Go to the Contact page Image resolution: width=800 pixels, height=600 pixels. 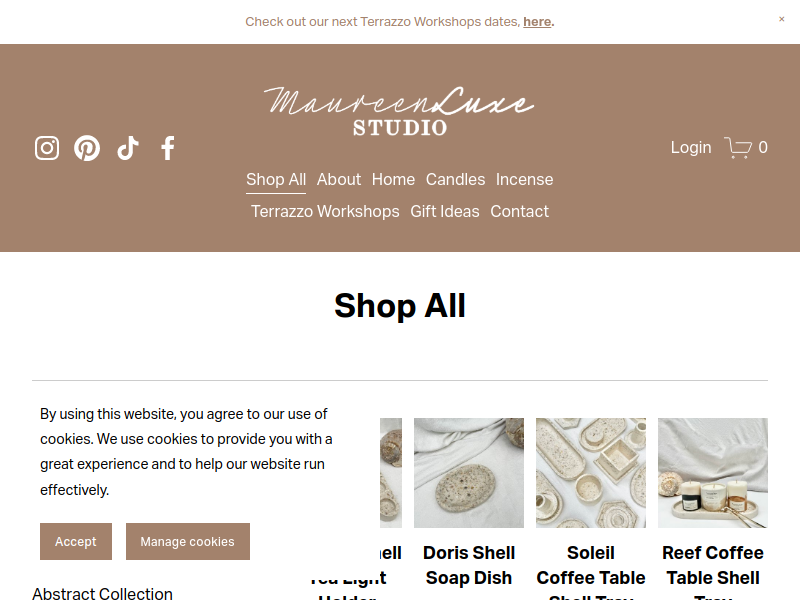519,212
